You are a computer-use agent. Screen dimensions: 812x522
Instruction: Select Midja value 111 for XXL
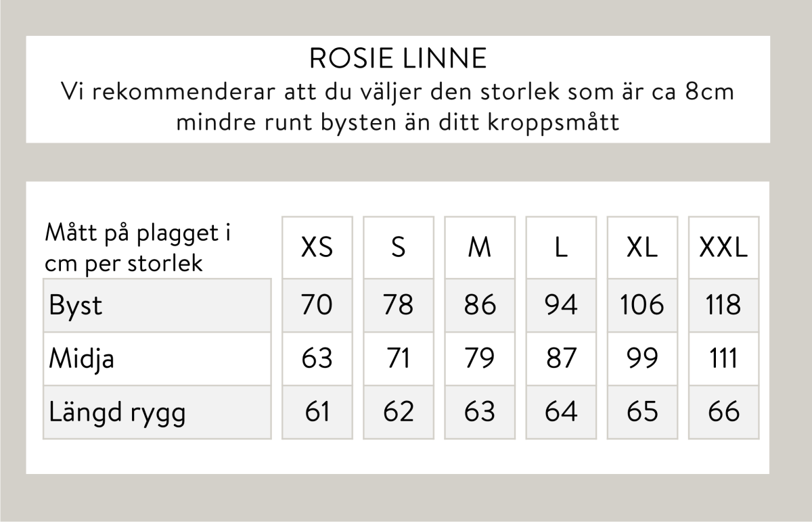click(x=723, y=358)
